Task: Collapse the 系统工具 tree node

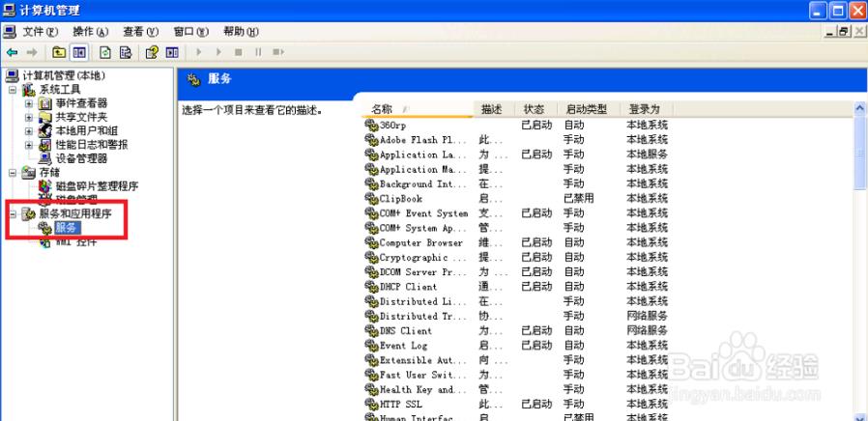Action: pos(13,90)
